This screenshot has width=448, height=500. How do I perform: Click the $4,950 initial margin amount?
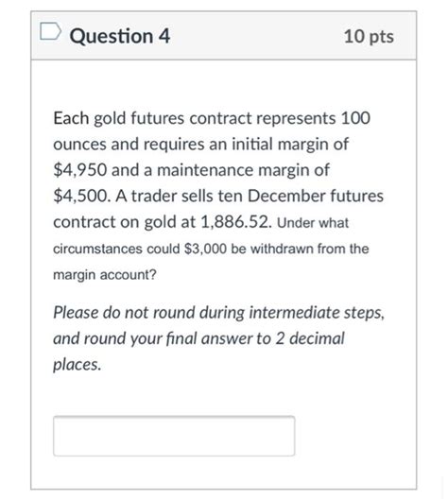tap(80, 170)
